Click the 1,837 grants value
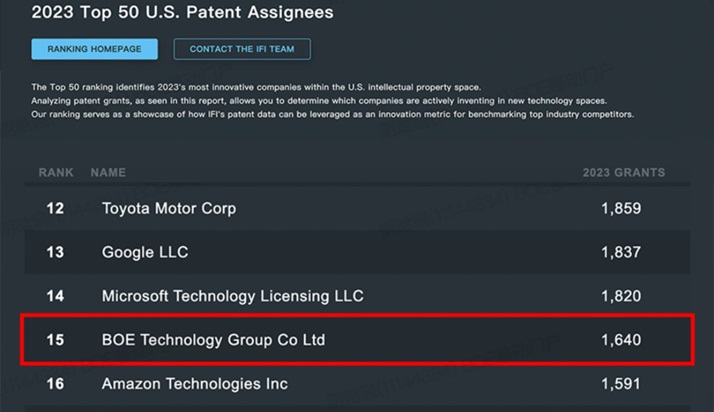The width and height of the screenshot is (714, 412). [x=621, y=252]
